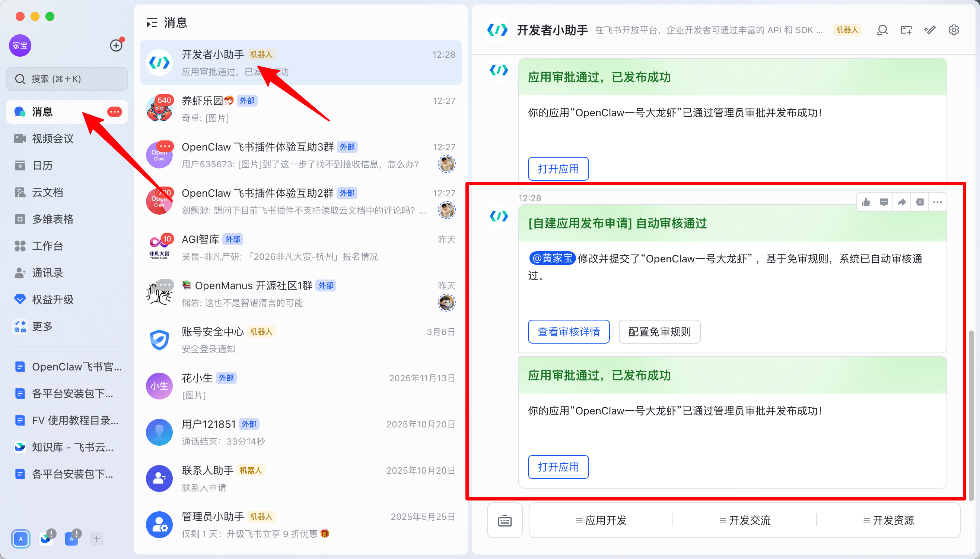Open 开发者小助手 chat in list

click(301, 63)
